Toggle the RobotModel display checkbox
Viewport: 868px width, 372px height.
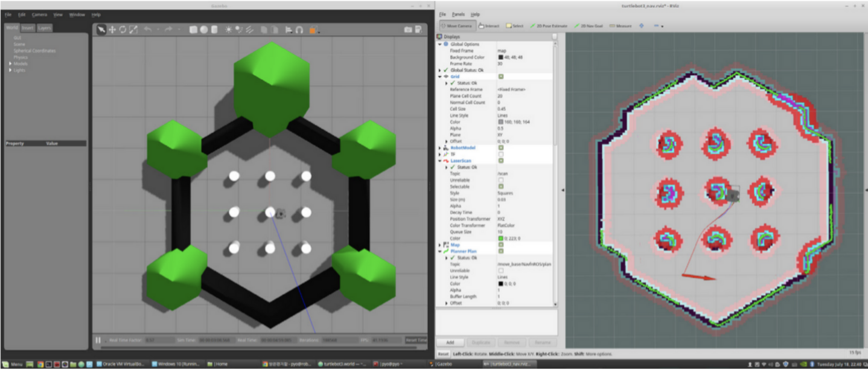[501, 148]
